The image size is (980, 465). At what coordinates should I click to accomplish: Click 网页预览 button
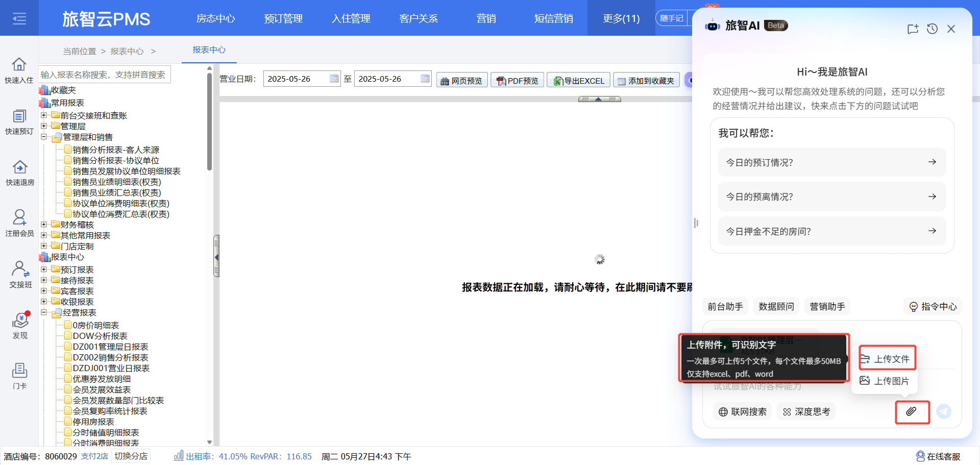461,80
